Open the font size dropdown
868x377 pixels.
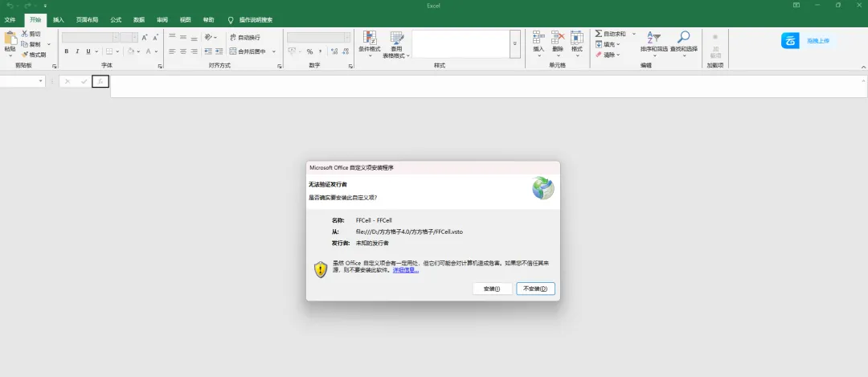(x=134, y=38)
